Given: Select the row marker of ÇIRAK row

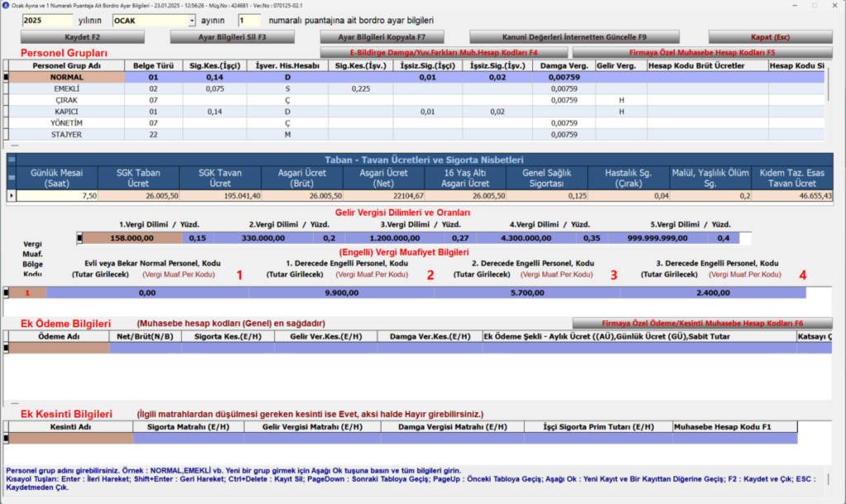Looking at the screenshot, I should (x=6, y=100).
